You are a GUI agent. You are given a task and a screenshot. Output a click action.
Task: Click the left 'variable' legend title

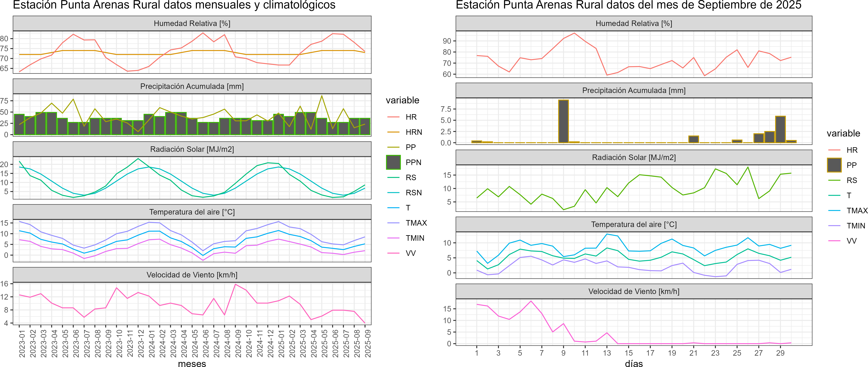tap(402, 100)
